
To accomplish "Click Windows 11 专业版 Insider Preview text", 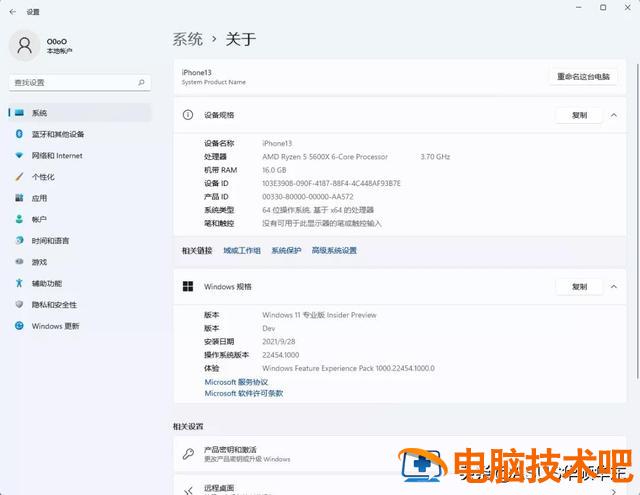I will pyautogui.click(x=319, y=315).
